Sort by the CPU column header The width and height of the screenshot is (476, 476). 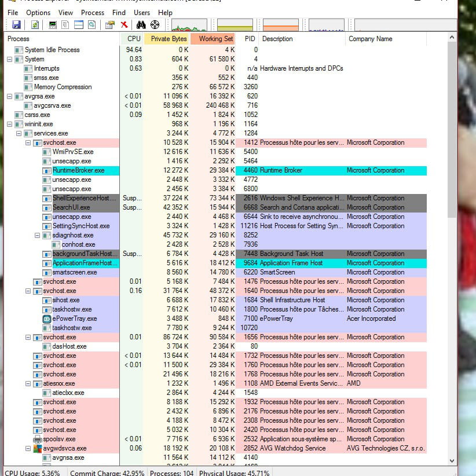(x=132, y=39)
